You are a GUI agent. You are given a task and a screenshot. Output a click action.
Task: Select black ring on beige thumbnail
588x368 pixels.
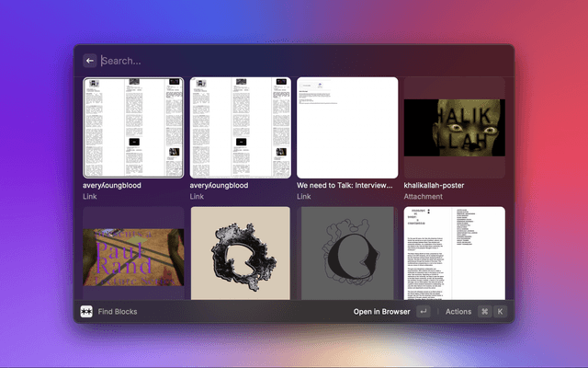tap(240, 253)
